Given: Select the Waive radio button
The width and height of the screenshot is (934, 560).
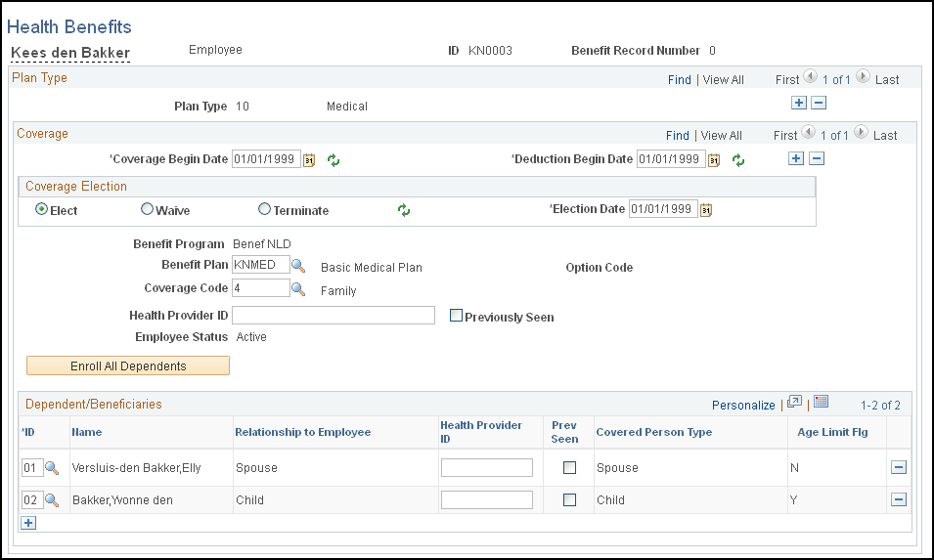Looking at the screenshot, I should [147, 209].
